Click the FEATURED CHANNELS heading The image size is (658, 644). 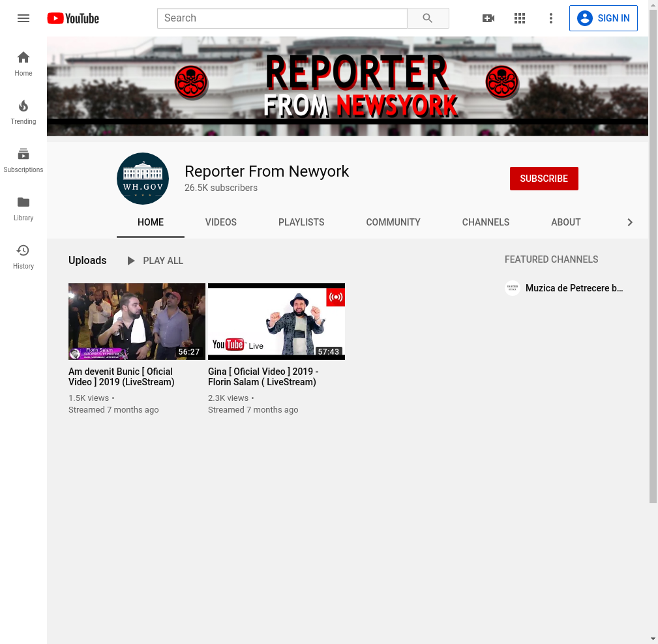pyautogui.click(x=552, y=259)
